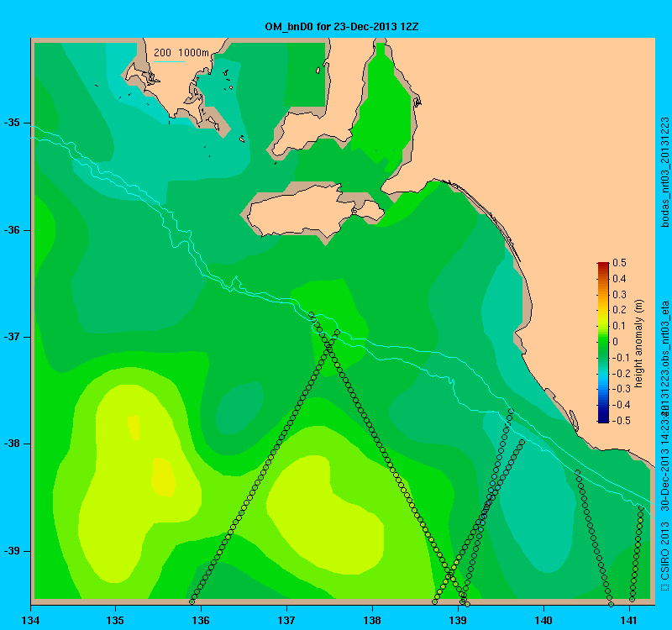This screenshot has height=630, width=672.
Task: Pick the 0.2 value on the color scale
Action: pyautogui.click(x=619, y=310)
